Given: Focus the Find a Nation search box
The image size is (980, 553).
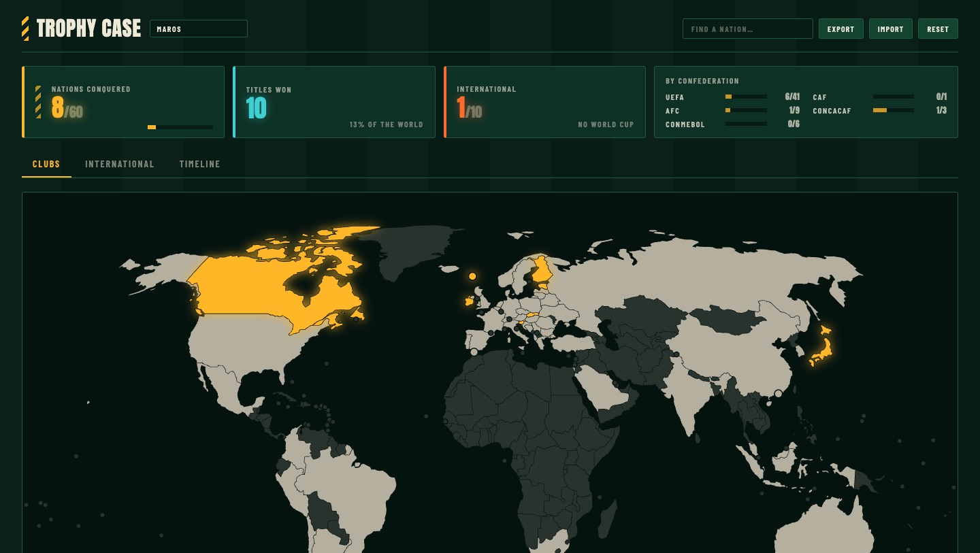Looking at the screenshot, I should (748, 29).
